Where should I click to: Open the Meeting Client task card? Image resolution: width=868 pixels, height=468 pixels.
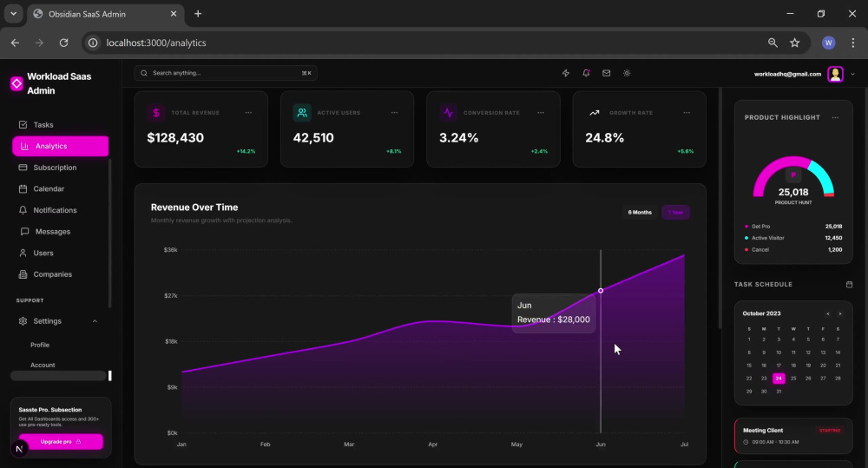(x=793, y=436)
